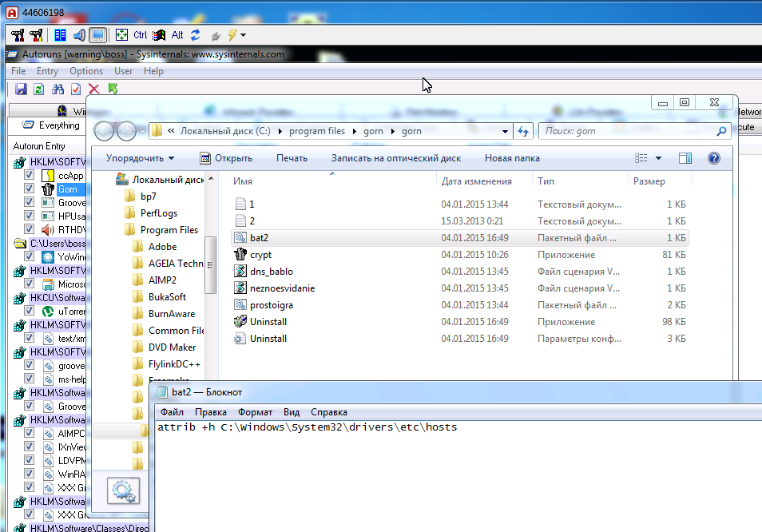Click the speaker voice chat icon
Image resolution: width=762 pixels, height=532 pixels.
[79, 35]
